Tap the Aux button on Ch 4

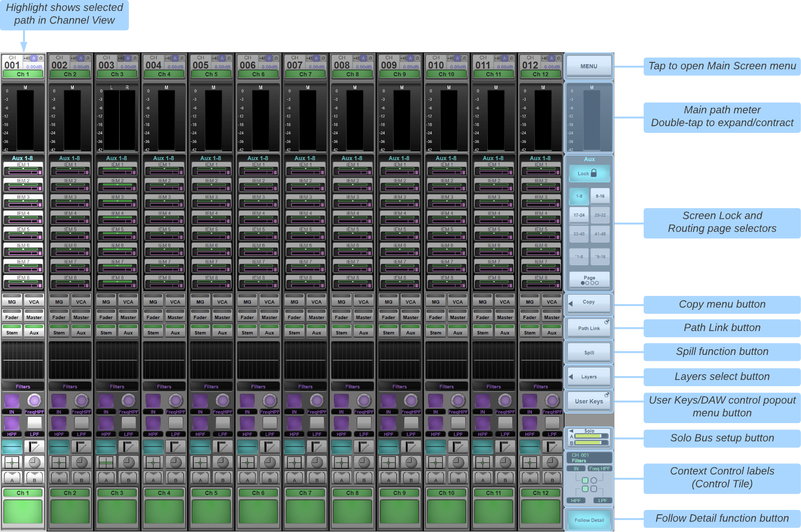[176, 331]
